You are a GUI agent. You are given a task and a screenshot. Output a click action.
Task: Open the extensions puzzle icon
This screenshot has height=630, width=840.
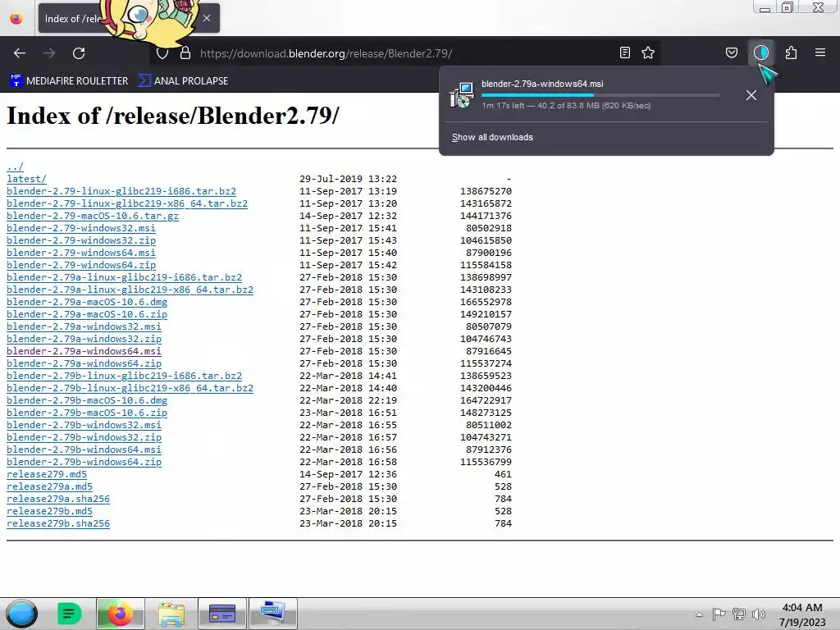click(791, 52)
